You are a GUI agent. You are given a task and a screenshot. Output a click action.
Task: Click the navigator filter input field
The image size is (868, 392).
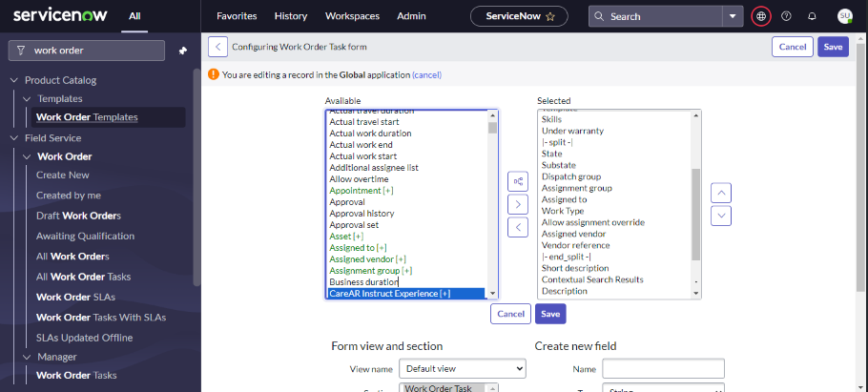tap(87, 51)
